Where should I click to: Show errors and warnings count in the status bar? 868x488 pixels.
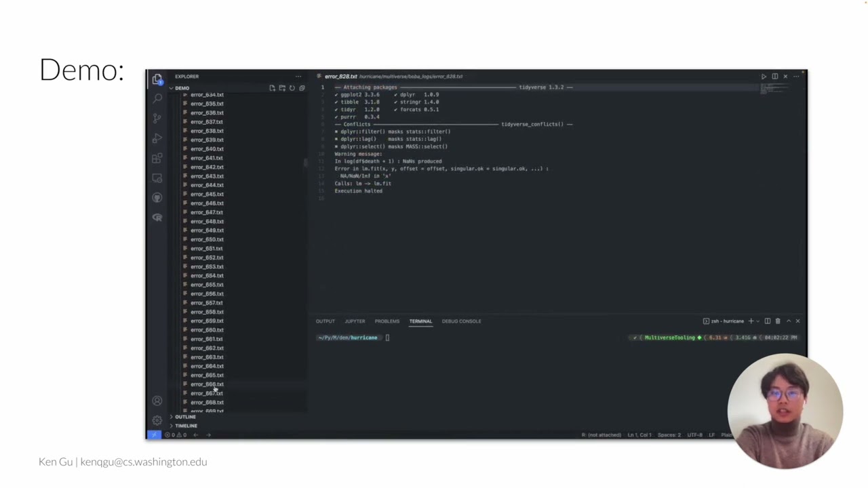tap(175, 434)
